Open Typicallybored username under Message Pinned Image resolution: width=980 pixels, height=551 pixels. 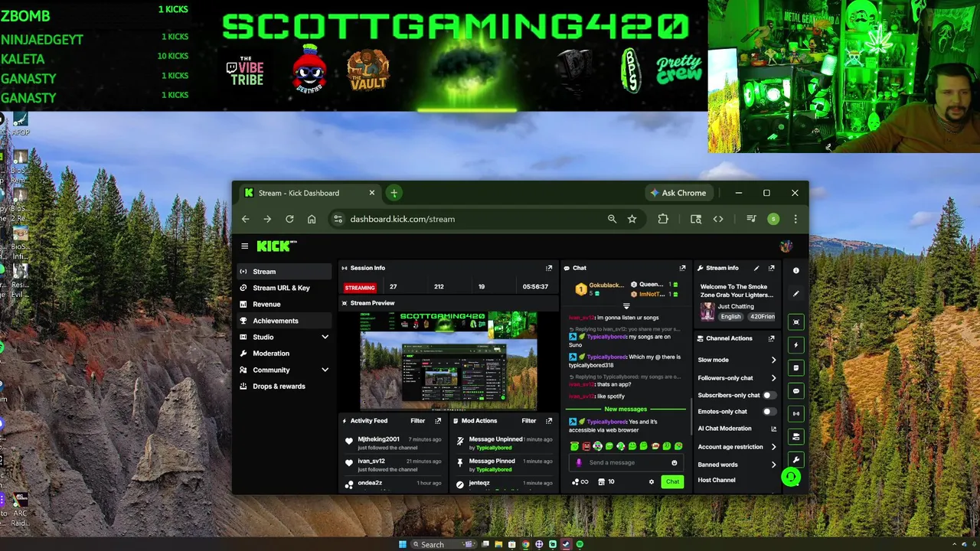tap(494, 469)
